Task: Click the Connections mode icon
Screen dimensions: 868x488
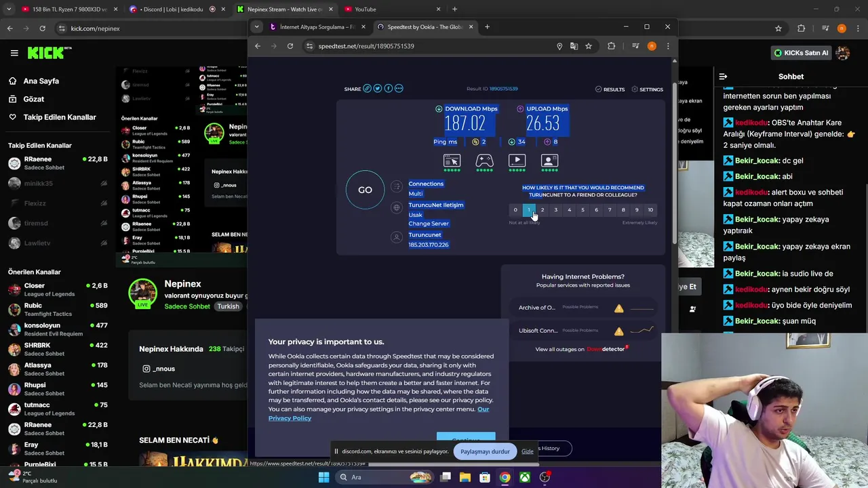Action: click(x=397, y=188)
